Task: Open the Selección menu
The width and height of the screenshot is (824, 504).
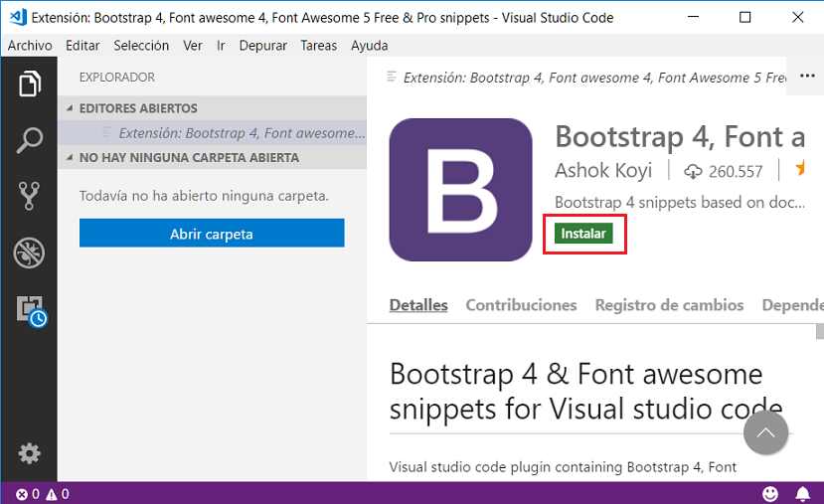Action: coord(141,46)
